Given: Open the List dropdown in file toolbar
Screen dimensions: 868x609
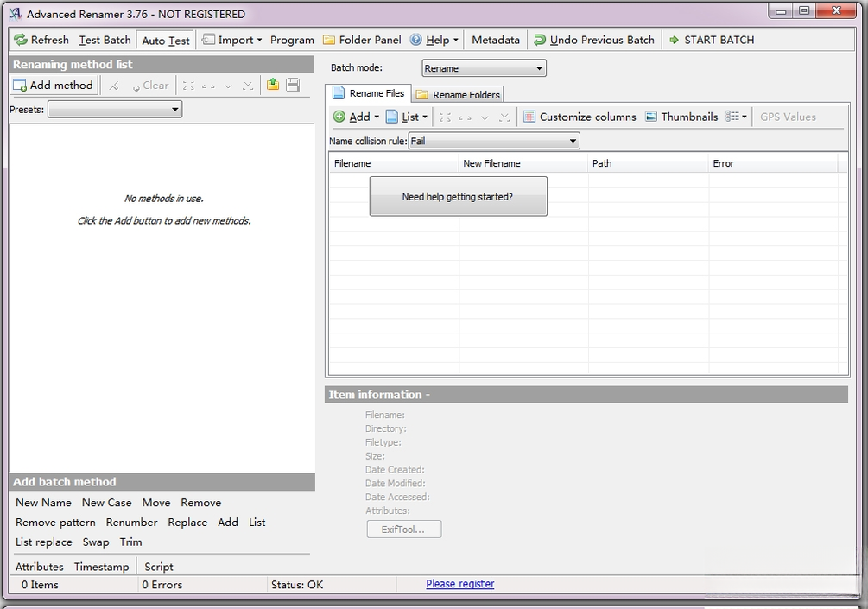Looking at the screenshot, I should coord(407,117).
